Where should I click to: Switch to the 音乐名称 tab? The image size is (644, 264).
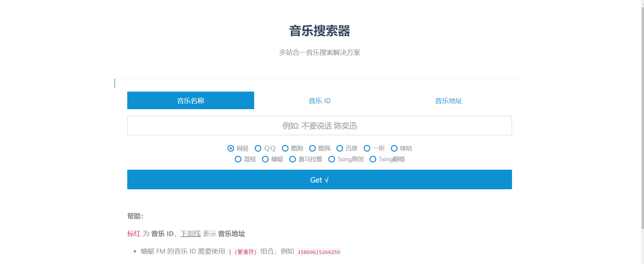(x=191, y=100)
